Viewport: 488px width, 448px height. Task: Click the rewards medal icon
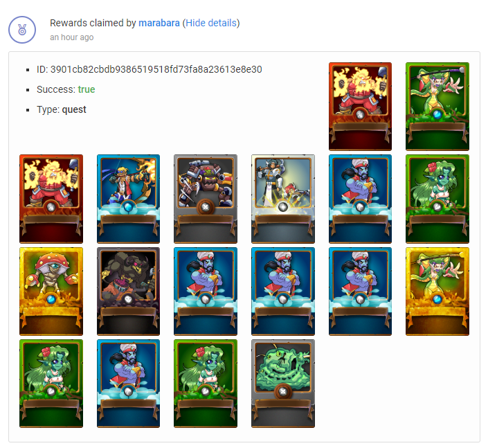click(22, 30)
